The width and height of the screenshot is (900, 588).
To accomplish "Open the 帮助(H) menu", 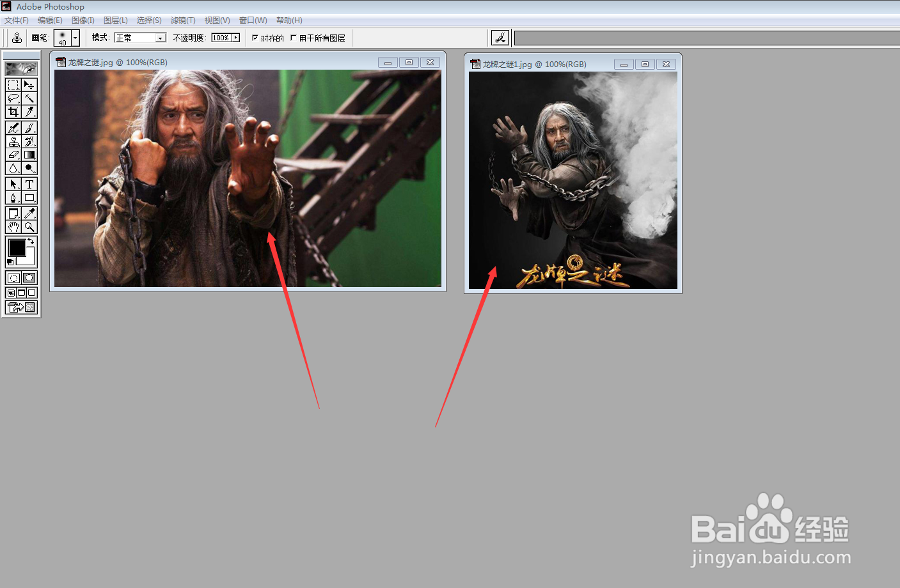I will pos(289,20).
